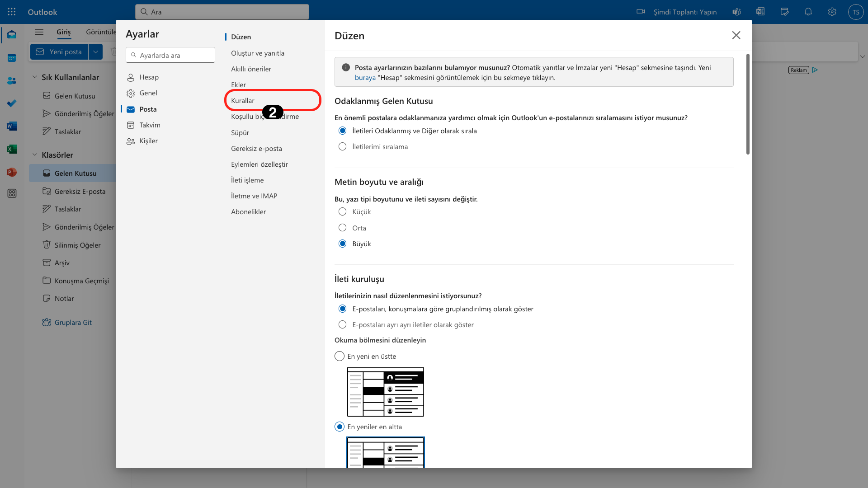This screenshot has width=868, height=488.
Task: Click the settings panel vertical scrollbar
Action: (x=748, y=104)
